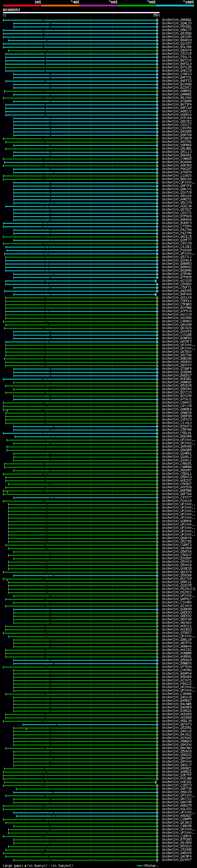Select label UniRef100_B3TLQ5
197x868 pixels.
pyautogui.click(x=177, y=67)
